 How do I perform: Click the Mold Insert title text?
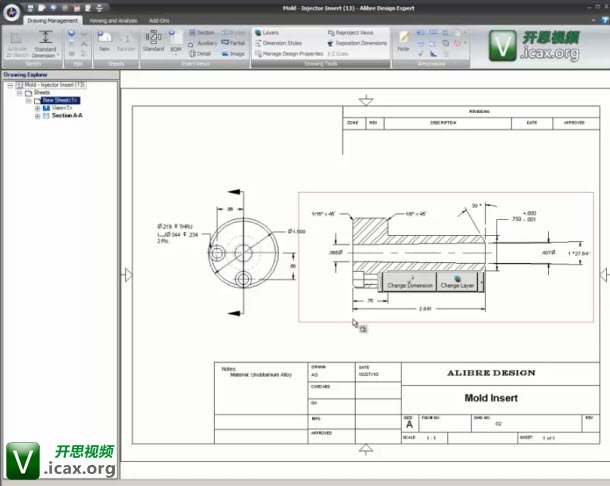tap(491, 398)
